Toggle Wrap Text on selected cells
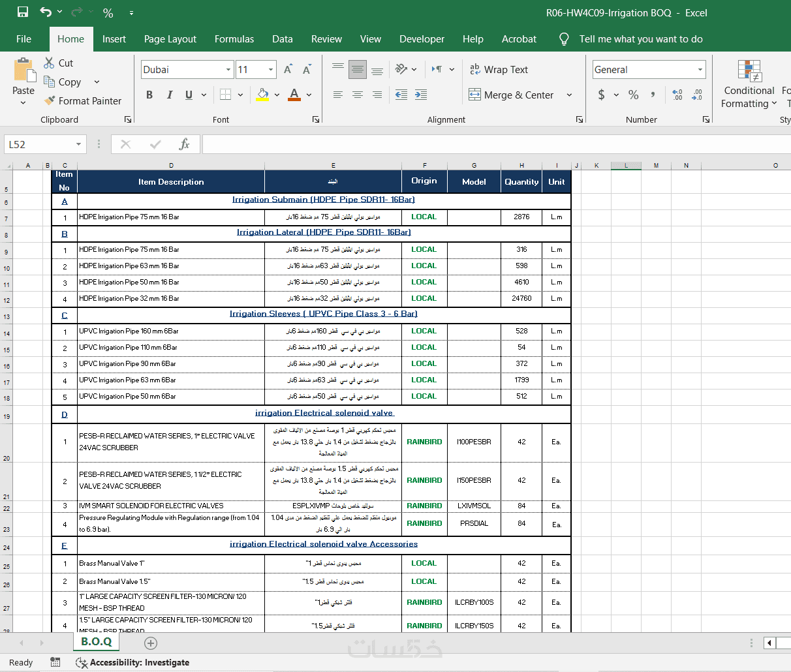 click(499, 70)
